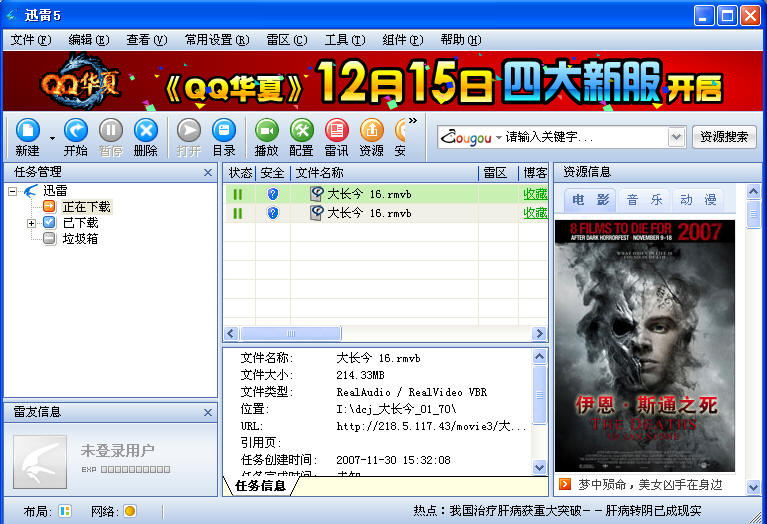Open the Sougou search engine dropdown

[498, 137]
